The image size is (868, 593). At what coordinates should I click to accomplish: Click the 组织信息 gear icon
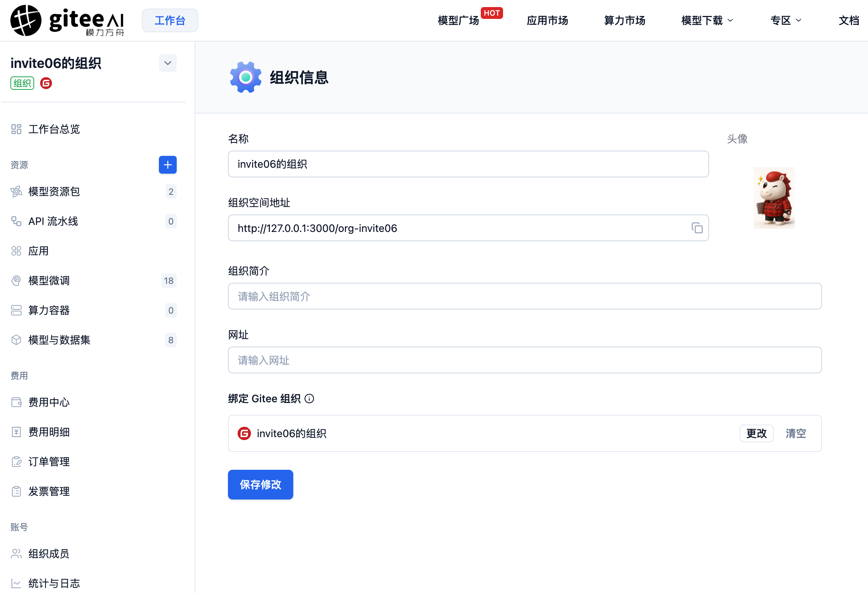pyautogui.click(x=245, y=77)
